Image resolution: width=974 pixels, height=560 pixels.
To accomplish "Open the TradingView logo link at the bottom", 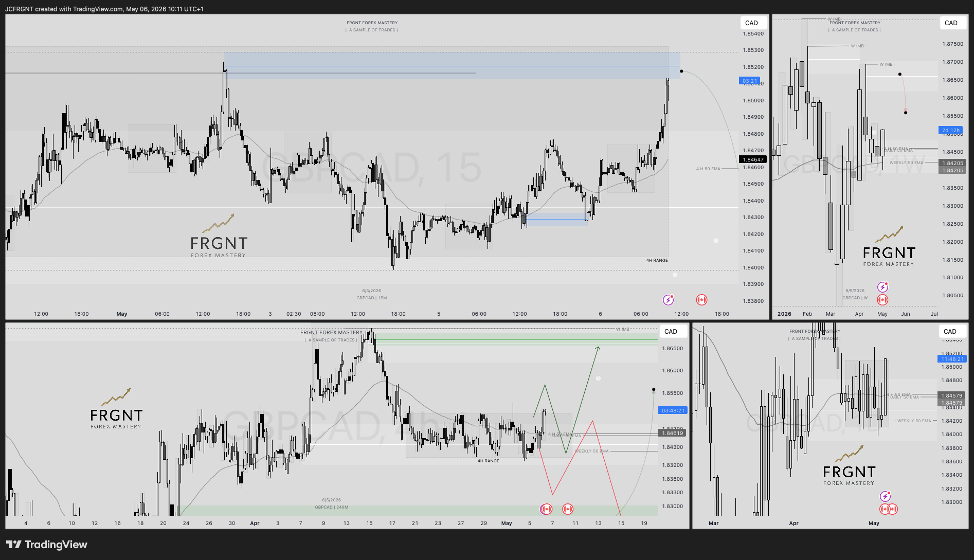I will (x=47, y=545).
